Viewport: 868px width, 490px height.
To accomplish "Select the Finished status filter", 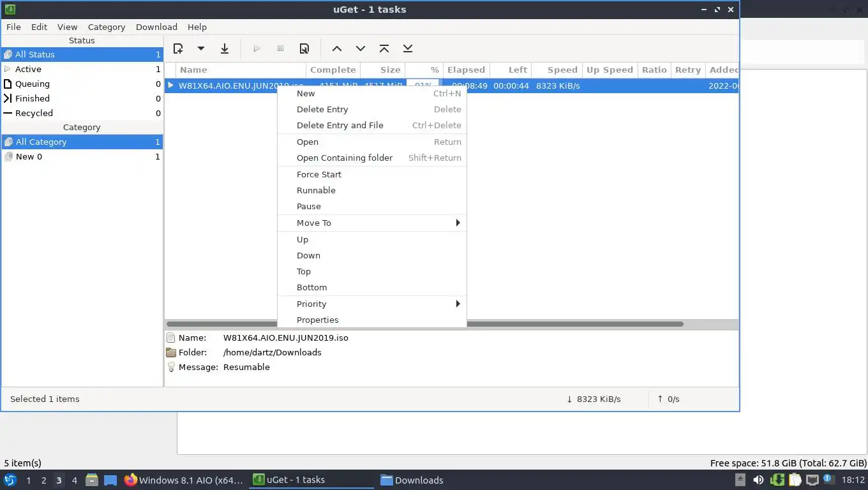I will (82, 98).
